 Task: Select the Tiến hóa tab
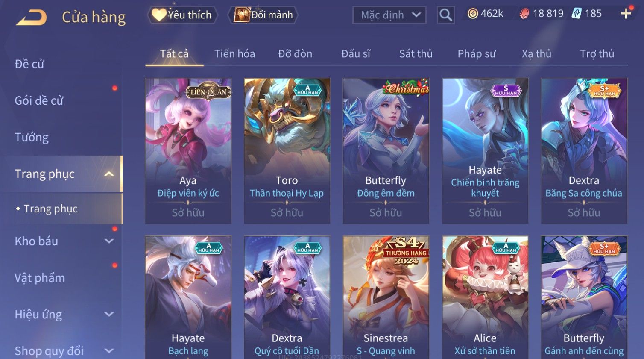[x=234, y=54]
